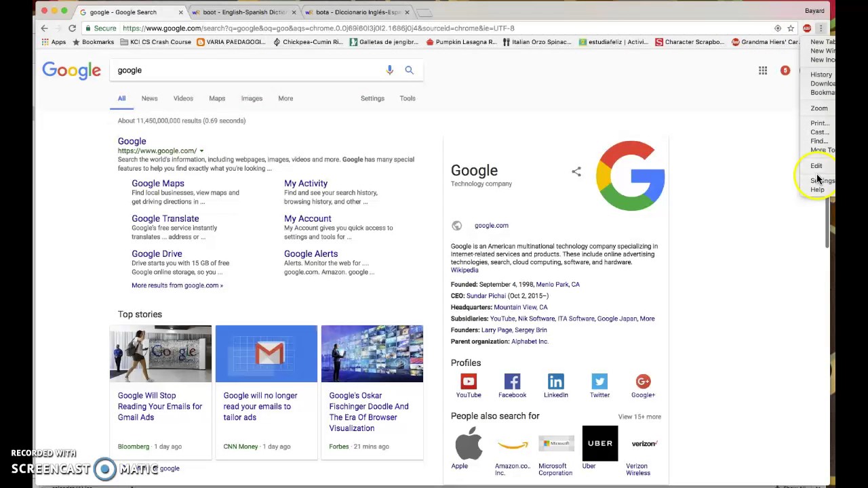Go back using the back arrow

44,28
